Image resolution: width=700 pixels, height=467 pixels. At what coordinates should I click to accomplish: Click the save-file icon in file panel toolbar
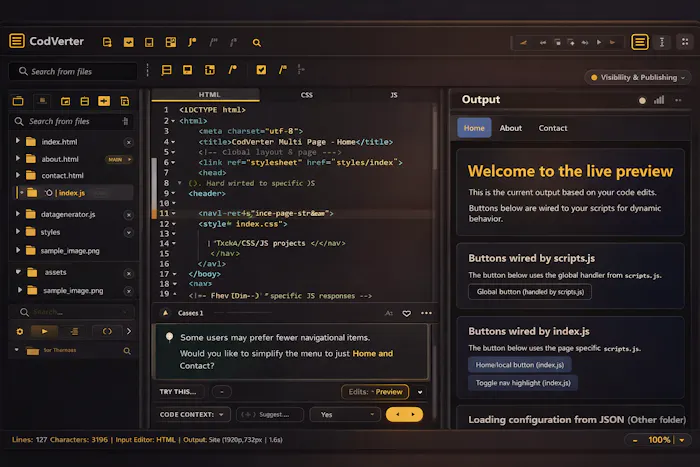125,101
